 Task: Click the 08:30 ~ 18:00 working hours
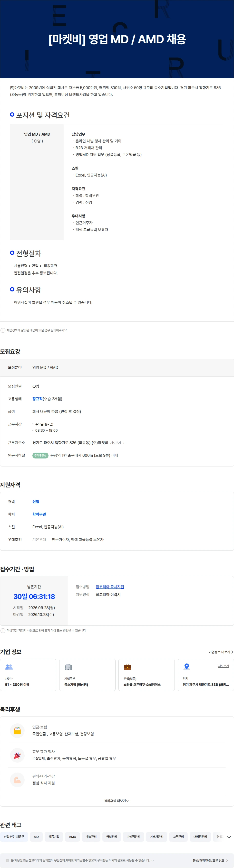click(x=47, y=431)
